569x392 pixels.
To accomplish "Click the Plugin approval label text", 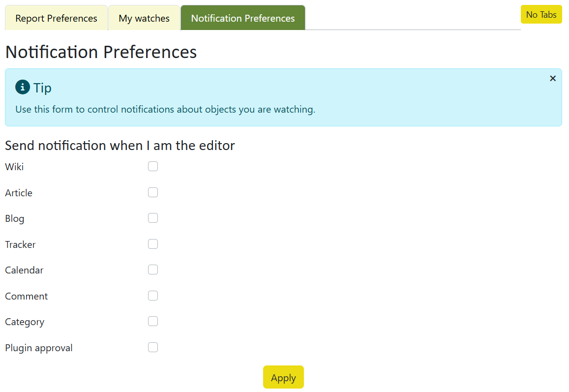I will coord(39,348).
